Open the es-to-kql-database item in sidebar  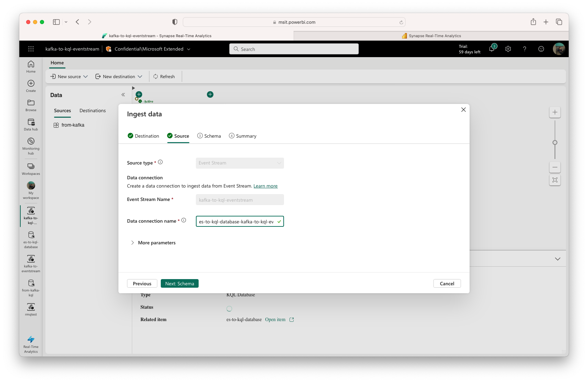[x=31, y=238]
